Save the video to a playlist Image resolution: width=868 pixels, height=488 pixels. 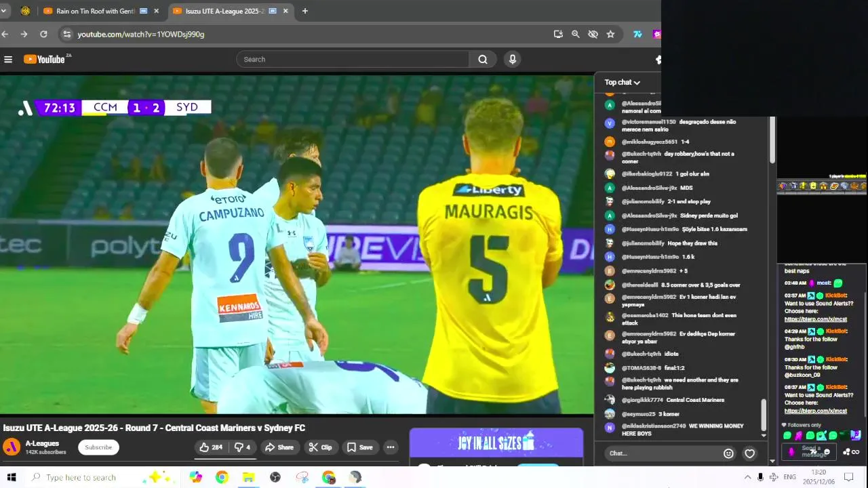(x=360, y=447)
